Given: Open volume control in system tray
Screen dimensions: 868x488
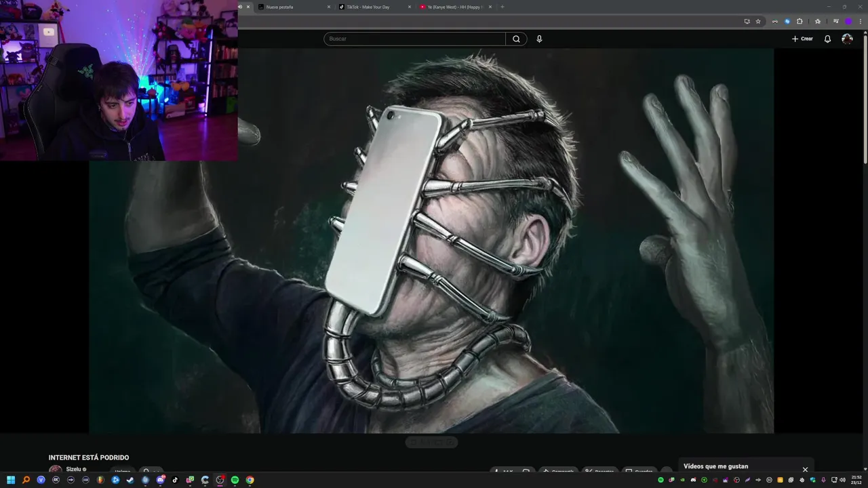Looking at the screenshot, I should click(842, 480).
